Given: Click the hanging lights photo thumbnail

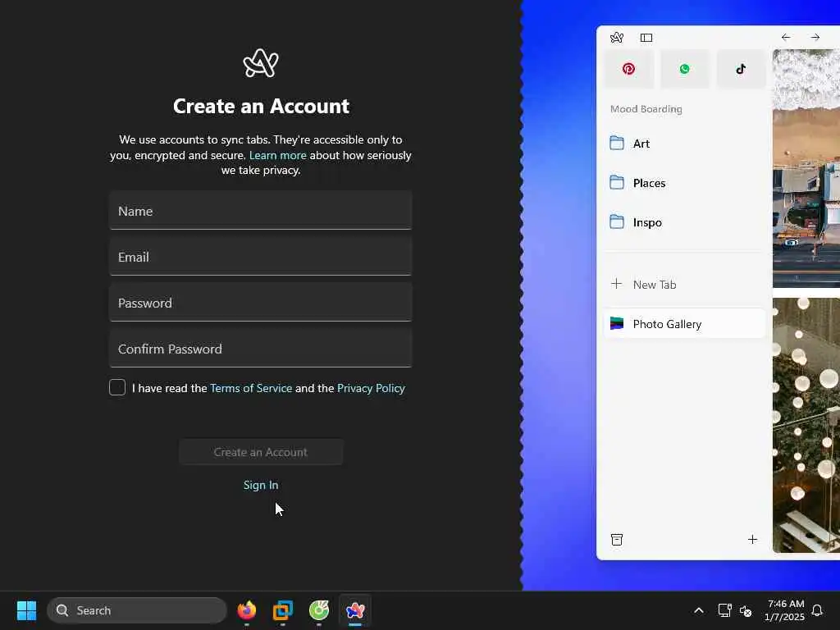Looking at the screenshot, I should click(x=806, y=426).
